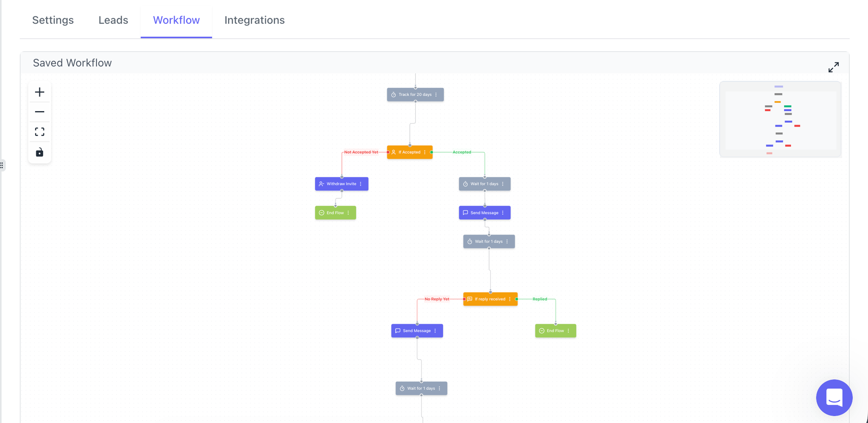Zoom in on the workflow canvas
Image resolution: width=868 pixels, height=423 pixels.
point(39,92)
